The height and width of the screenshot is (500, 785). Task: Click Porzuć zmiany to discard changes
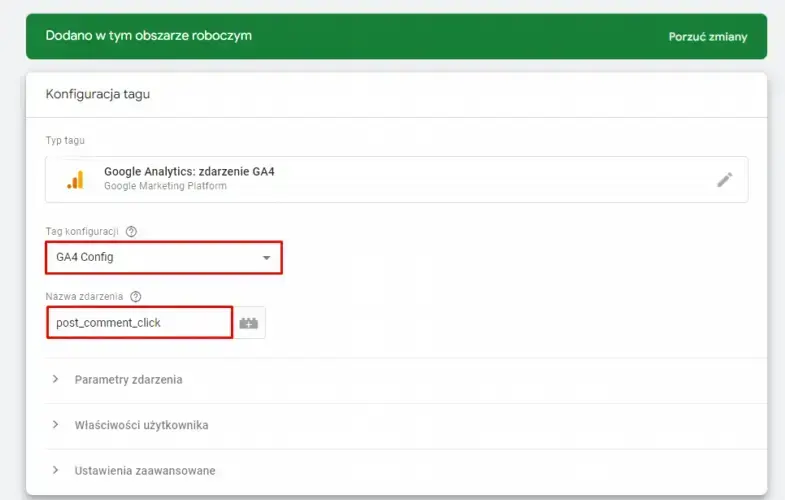[x=708, y=36]
